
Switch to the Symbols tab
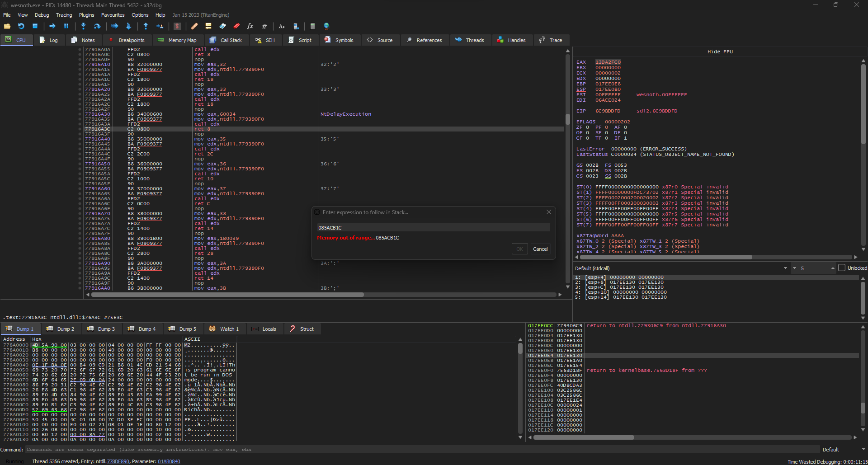pyautogui.click(x=339, y=40)
